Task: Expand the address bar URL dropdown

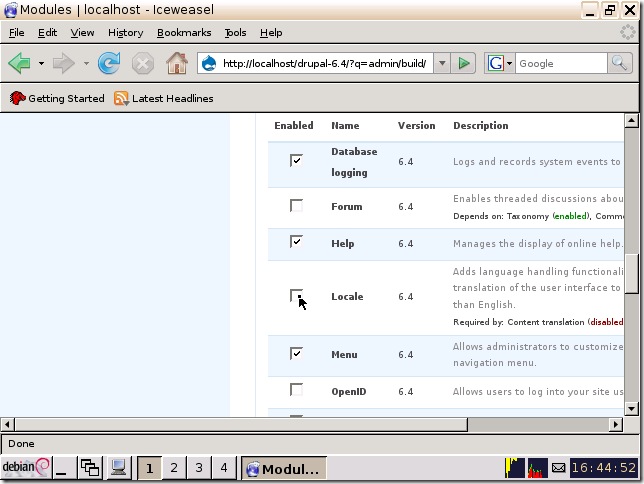Action: pos(442,63)
